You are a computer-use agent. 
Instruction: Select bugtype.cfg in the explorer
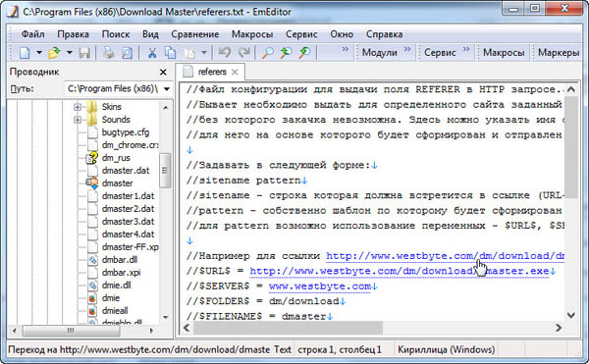[x=126, y=132]
